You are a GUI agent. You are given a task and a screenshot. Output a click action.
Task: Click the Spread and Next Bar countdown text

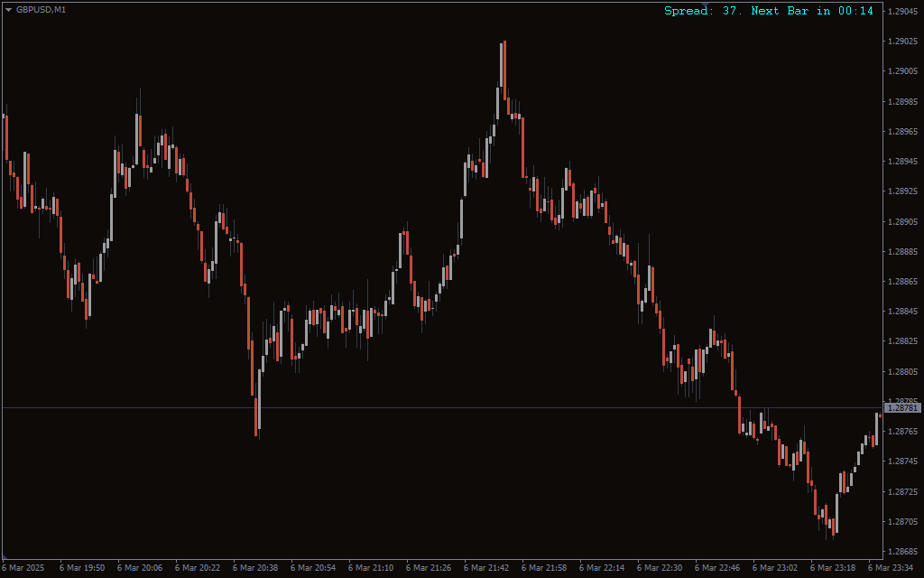point(768,11)
